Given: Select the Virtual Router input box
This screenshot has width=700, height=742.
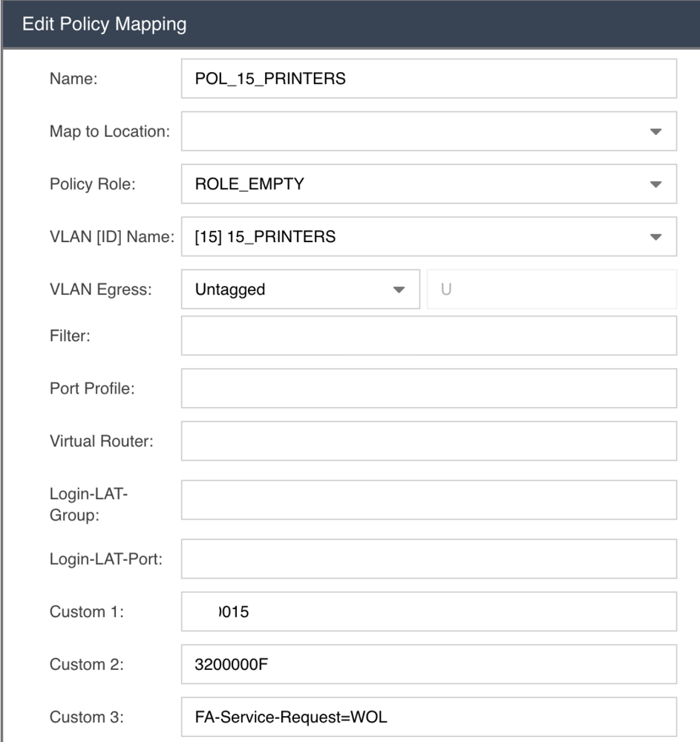Looking at the screenshot, I should coord(429,441).
